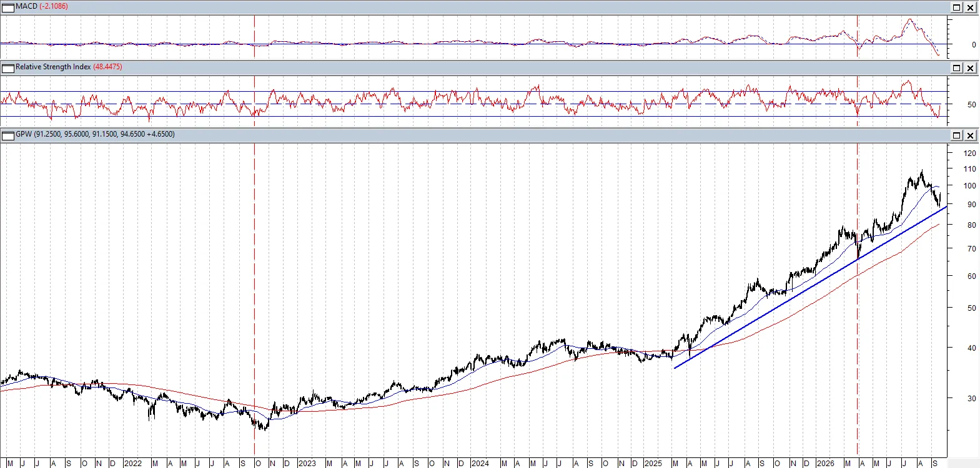This screenshot has width=980, height=468.
Task: Select the blue diagonal trendline on GPW chart
Action: click(x=811, y=286)
